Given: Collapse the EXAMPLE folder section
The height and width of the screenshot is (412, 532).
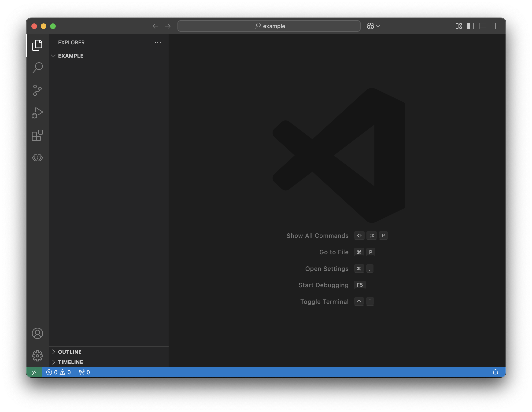Looking at the screenshot, I should [x=108, y=56].
